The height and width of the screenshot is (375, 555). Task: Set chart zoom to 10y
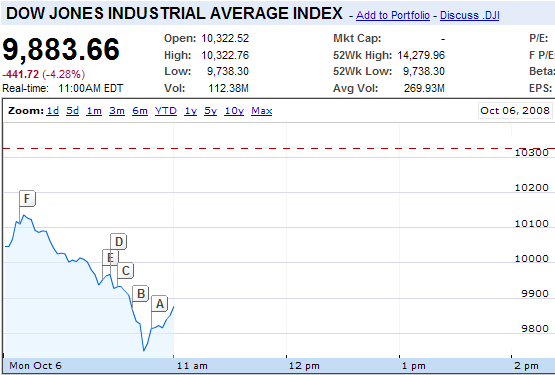pos(234,111)
